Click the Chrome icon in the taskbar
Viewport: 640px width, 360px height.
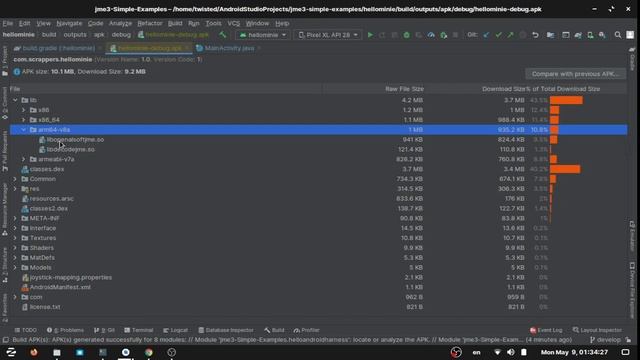click(149, 352)
